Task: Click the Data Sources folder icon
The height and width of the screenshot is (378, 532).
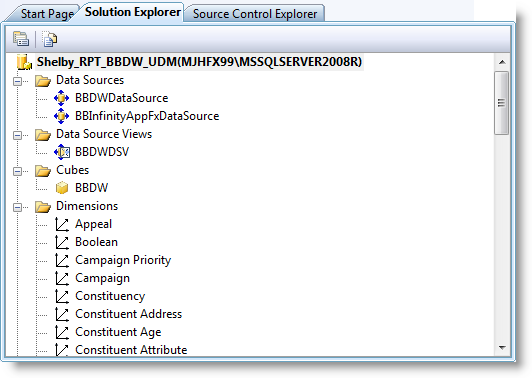Action: pos(43,81)
